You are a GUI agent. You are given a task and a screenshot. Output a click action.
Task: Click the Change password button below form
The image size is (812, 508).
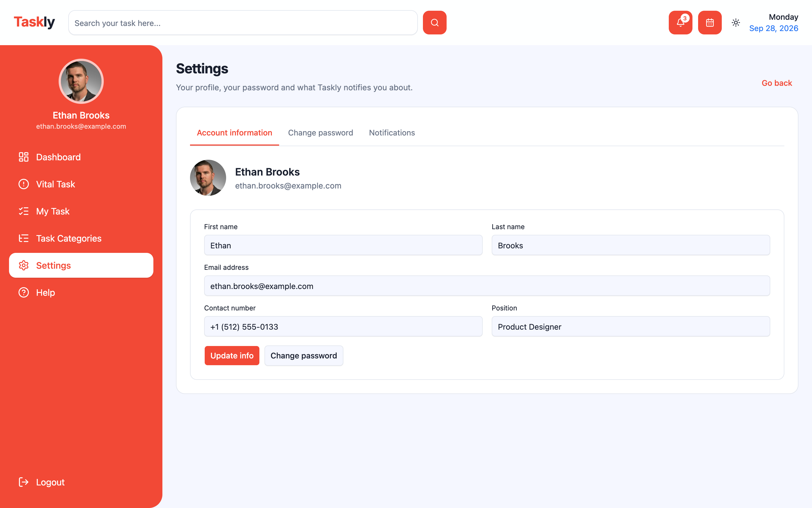click(x=304, y=356)
